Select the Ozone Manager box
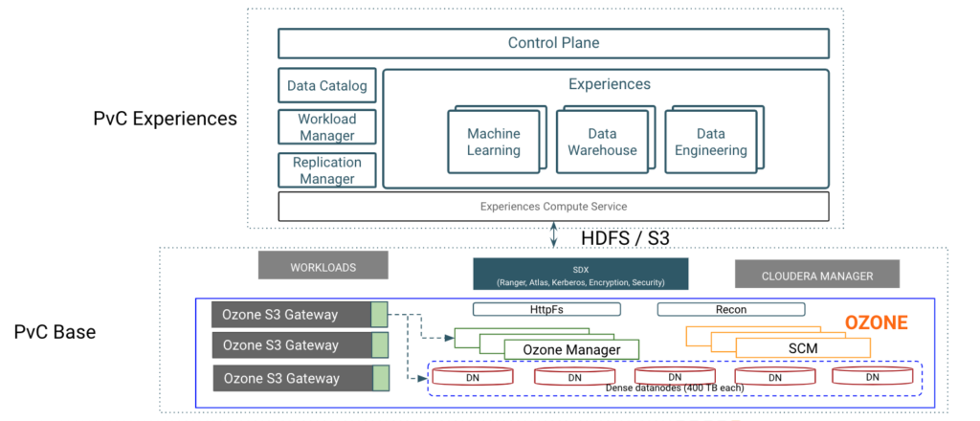 (571, 349)
